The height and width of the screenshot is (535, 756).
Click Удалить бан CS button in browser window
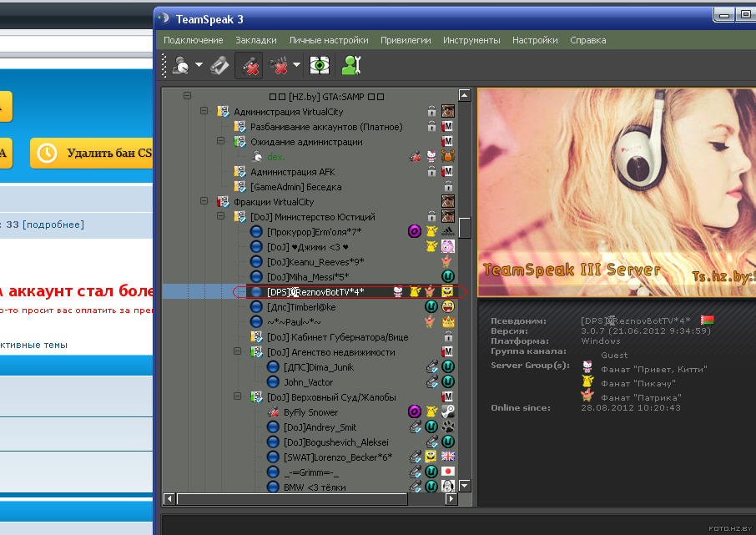91,153
